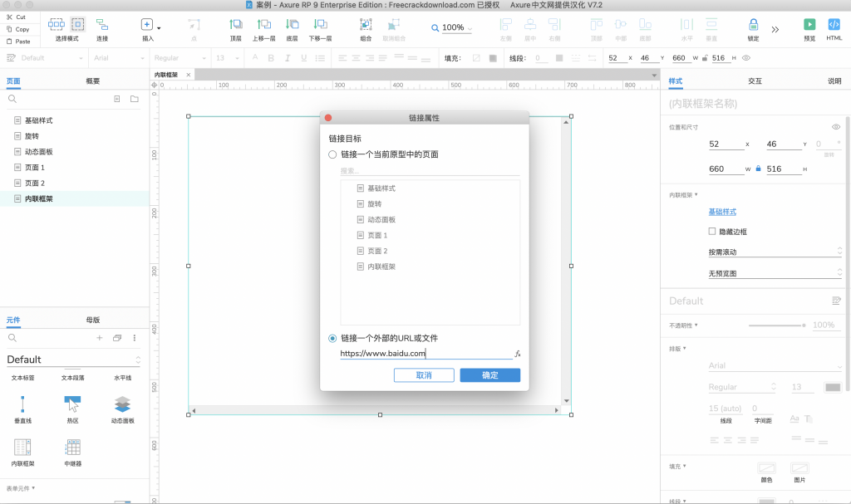The height and width of the screenshot is (504, 851).
Task: Toggle the Hide Border (隐藏边框) checkbox
Action: [x=711, y=232]
